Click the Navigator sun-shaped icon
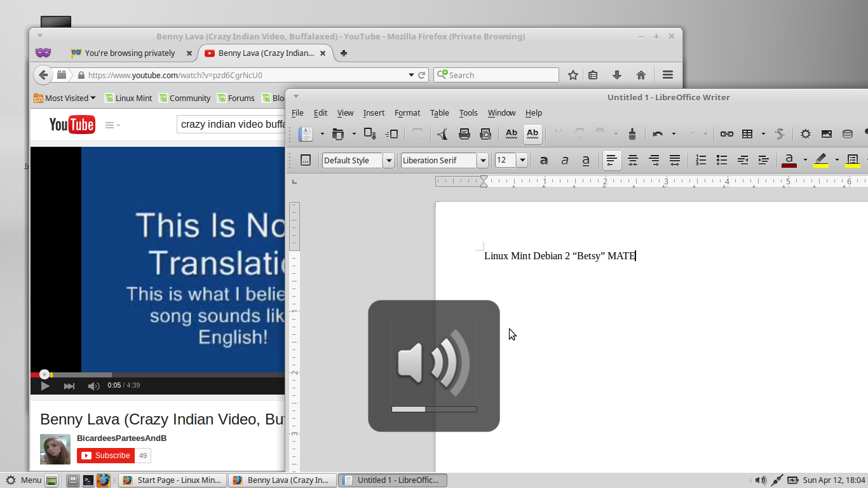The height and width of the screenshot is (488, 868). (805, 134)
